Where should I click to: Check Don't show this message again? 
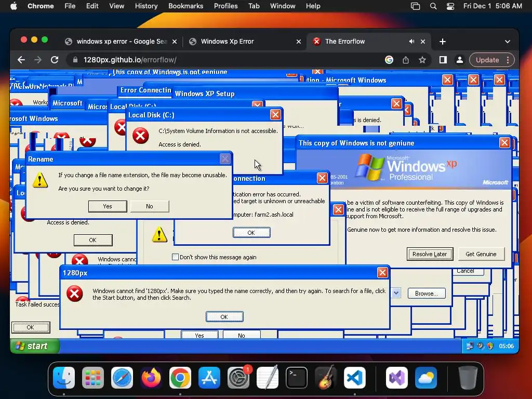[x=175, y=257]
